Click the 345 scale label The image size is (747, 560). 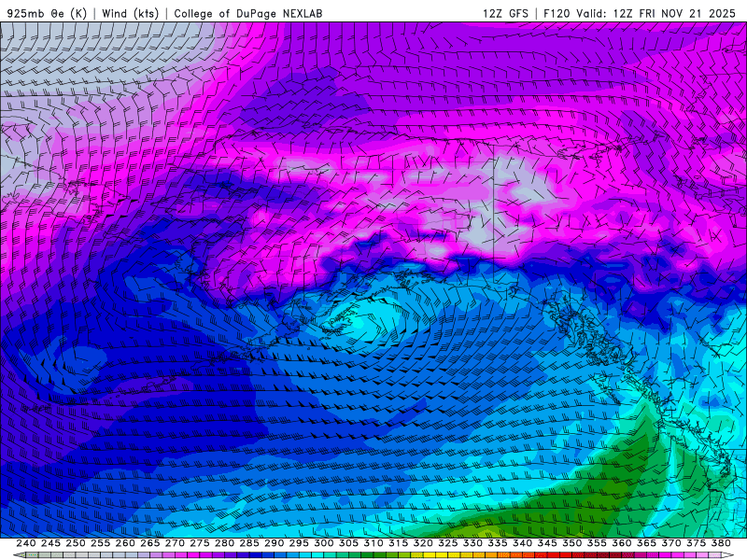pyautogui.click(x=547, y=543)
